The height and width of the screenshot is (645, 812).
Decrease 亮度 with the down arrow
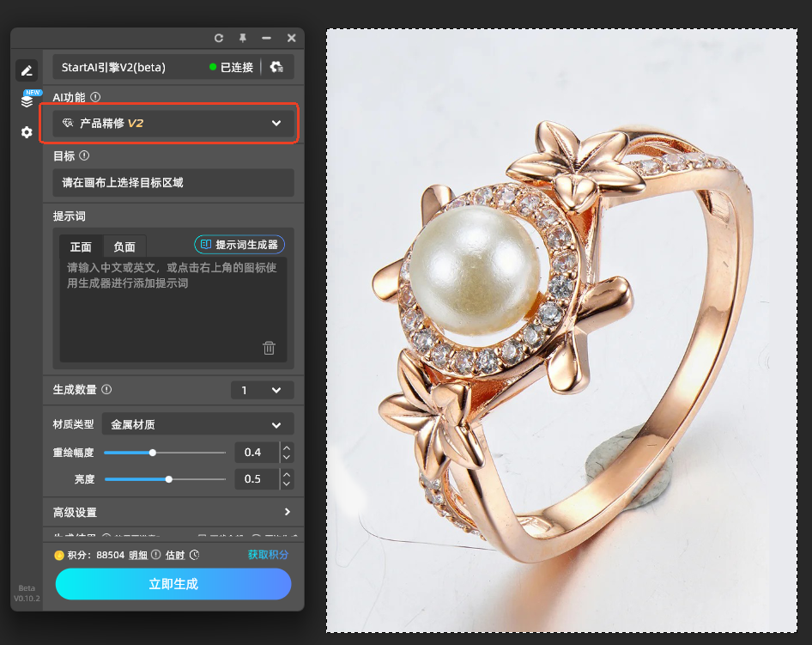coord(287,484)
